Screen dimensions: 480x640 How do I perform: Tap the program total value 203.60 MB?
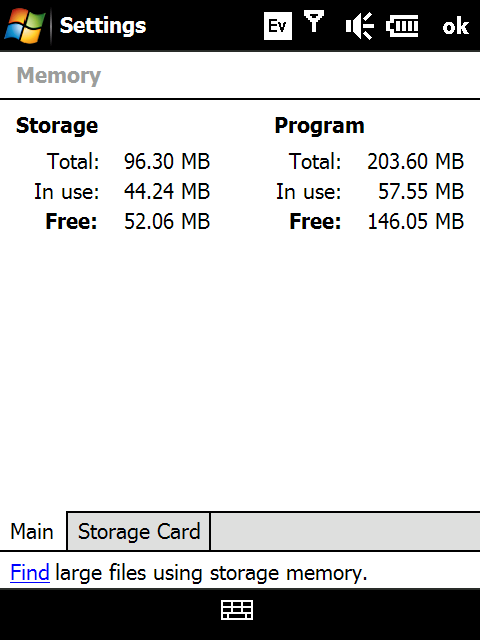tap(416, 161)
